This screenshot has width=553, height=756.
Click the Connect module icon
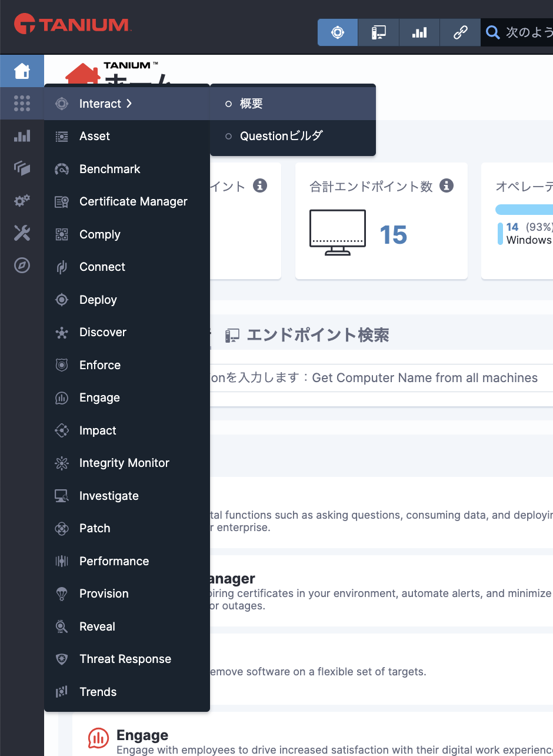pyautogui.click(x=62, y=267)
